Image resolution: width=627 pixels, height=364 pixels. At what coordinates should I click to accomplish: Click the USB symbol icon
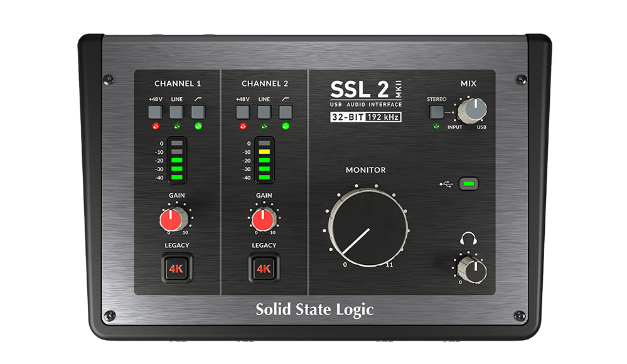click(x=446, y=184)
